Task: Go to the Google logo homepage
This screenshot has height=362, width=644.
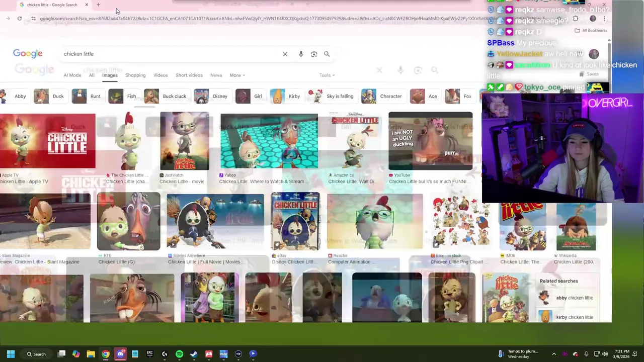Action: 28,53
